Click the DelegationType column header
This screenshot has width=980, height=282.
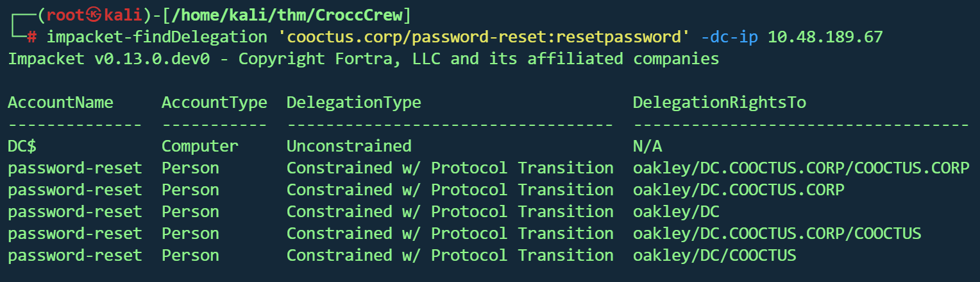pos(353,103)
